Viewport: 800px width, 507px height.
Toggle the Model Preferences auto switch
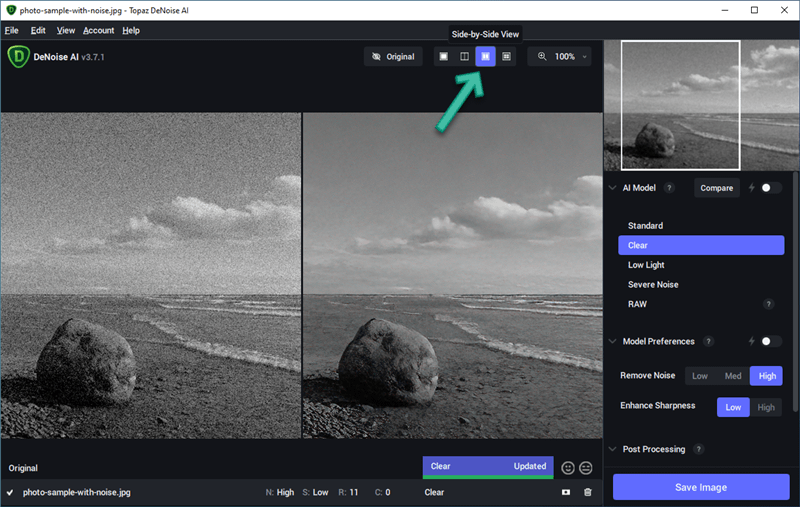click(x=770, y=341)
